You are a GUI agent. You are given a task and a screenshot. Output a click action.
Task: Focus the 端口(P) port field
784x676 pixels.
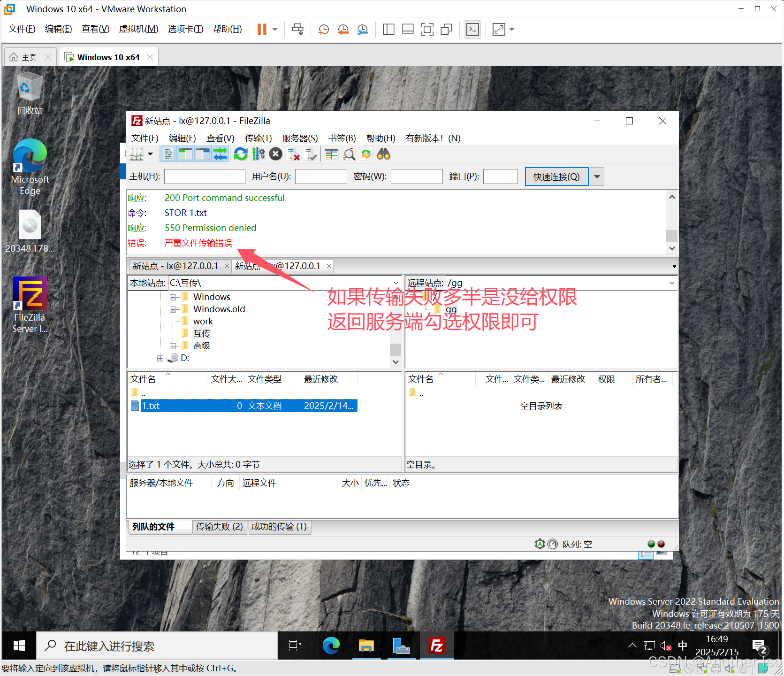[x=501, y=177]
